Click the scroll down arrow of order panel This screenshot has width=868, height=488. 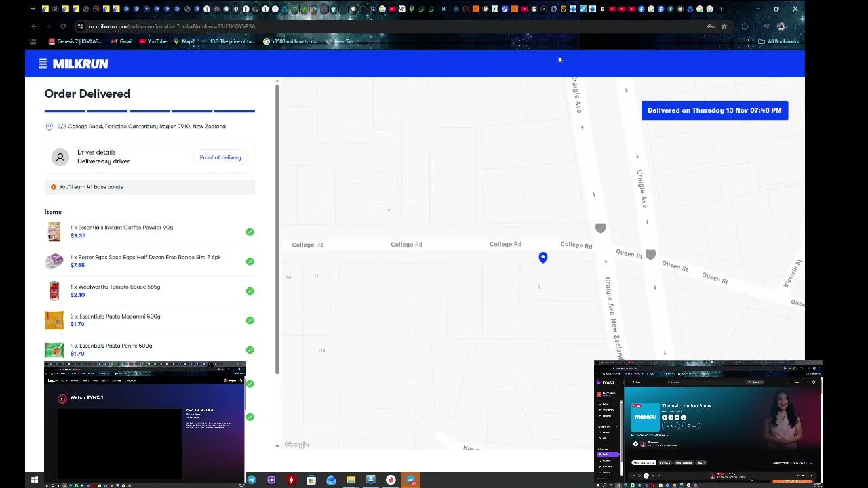(277, 446)
